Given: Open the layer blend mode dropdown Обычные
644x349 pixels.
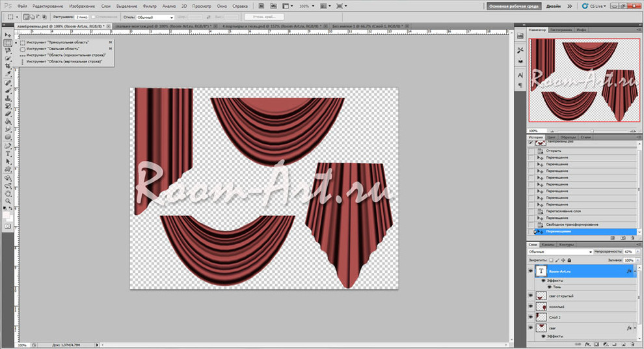Looking at the screenshot, I should tap(561, 251).
